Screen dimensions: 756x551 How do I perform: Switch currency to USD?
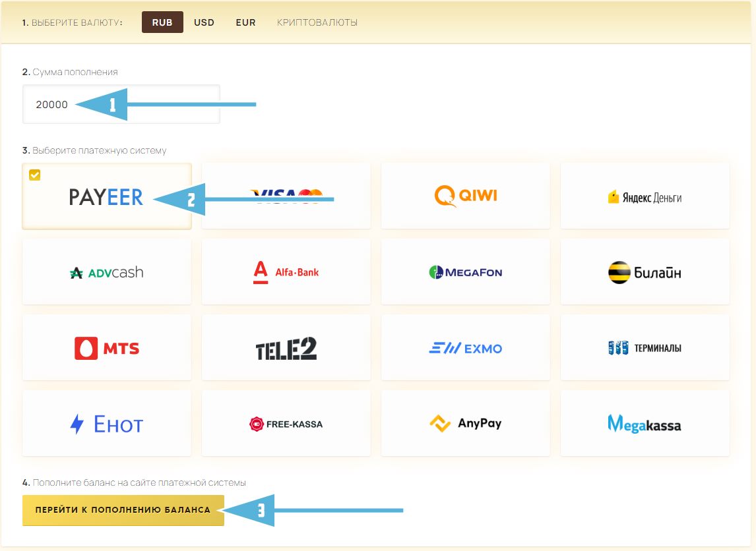pyautogui.click(x=204, y=22)
